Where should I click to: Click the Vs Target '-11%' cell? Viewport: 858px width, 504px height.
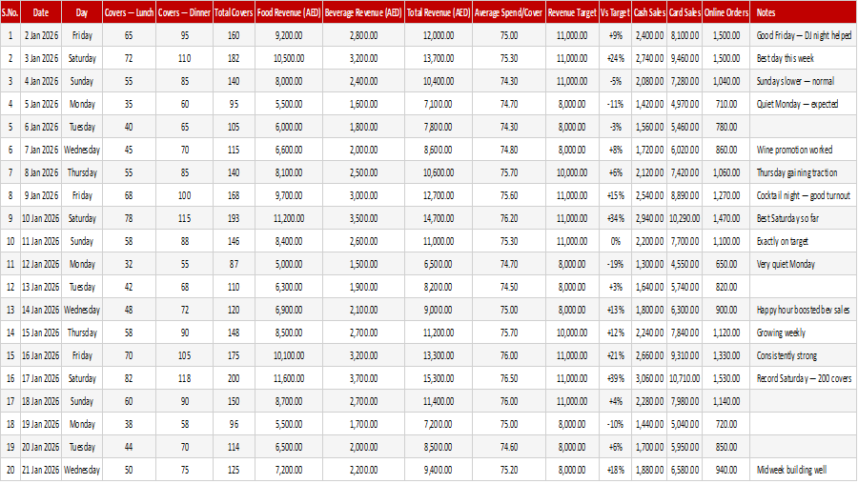616,105
